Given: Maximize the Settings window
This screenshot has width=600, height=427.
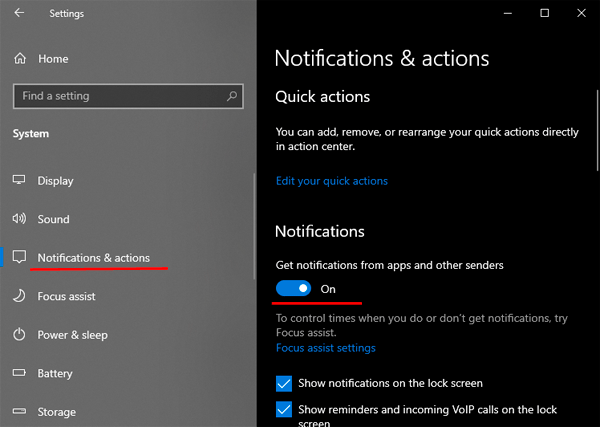Looking at the screenshot, I should coord(544,13).
